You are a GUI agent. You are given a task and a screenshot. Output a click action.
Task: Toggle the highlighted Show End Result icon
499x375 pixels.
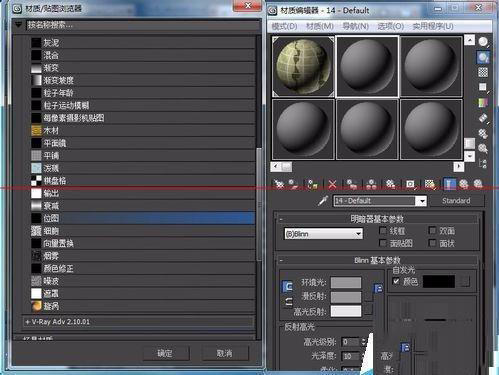(449, 184)
